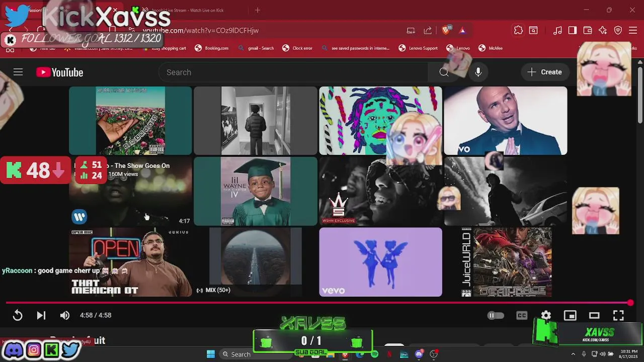Start voice search with microphone icon
The width and height of the screenshot is (644, 362).
click(x=478, y=72)
